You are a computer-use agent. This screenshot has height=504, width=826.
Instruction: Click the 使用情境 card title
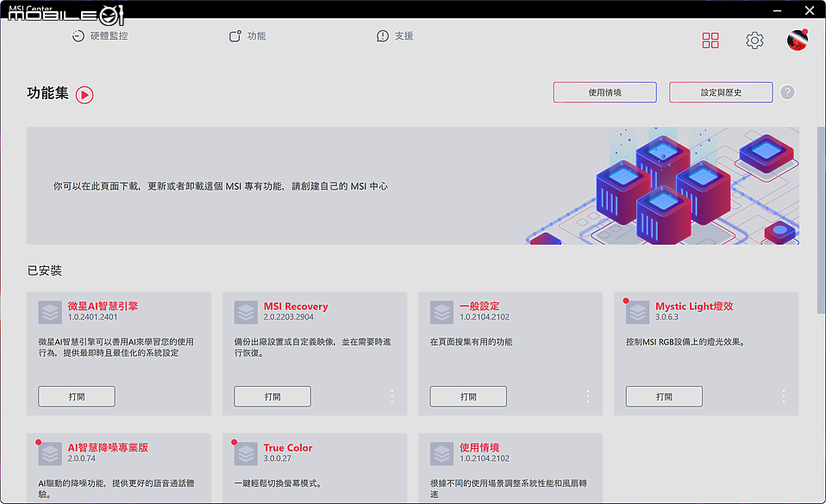(479, 447)
